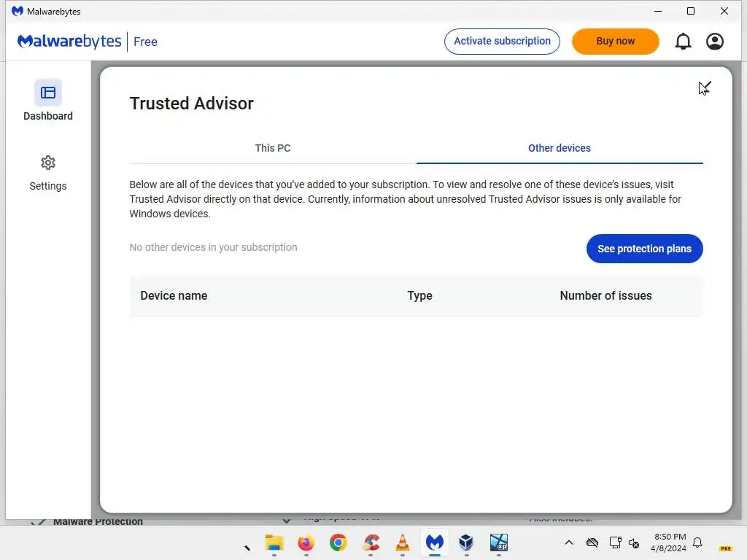
Task: Click the Malwarebytes taskbar icon
Action: coord(435,542)
